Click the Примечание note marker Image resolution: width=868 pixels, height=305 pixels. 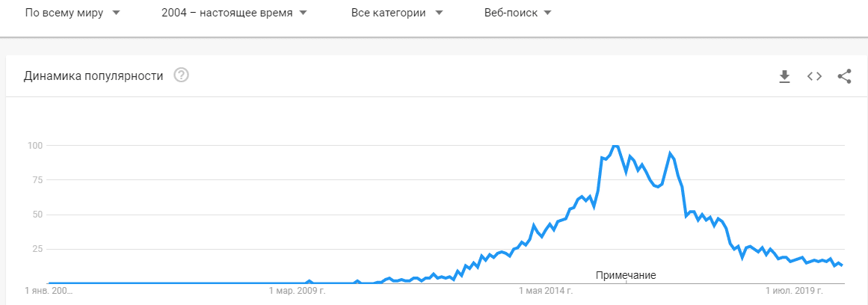coord(626,275)
